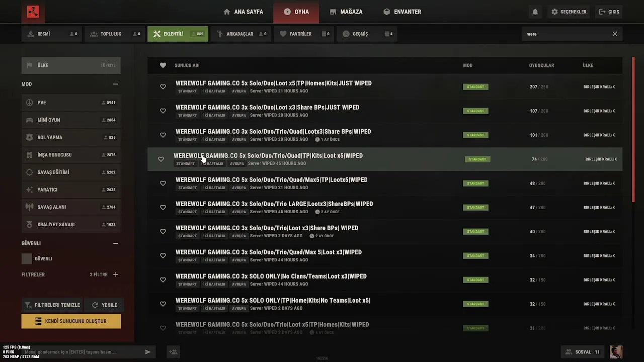Favorite the 3x SOLO ONLY No Clans server
The image size is (644, 362).
163,280
